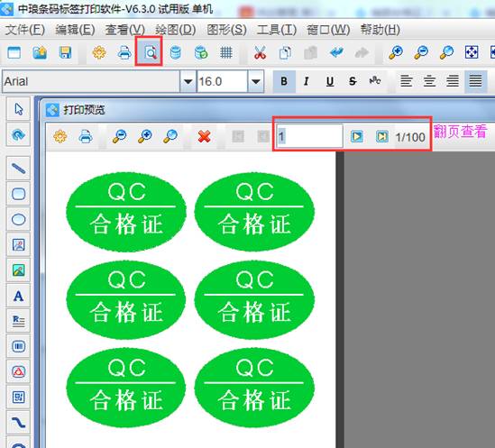Select the scissors cut icon

click(260, 52)
